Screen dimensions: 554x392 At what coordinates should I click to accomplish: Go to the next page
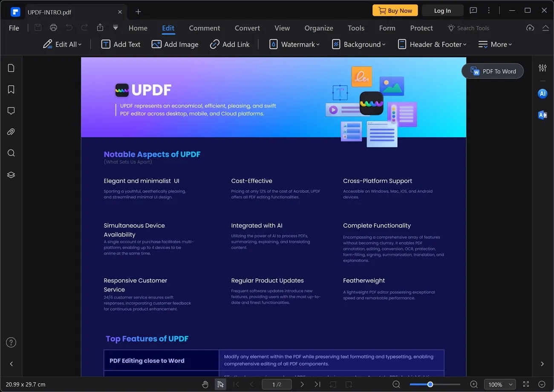pyautogui.click(x=302, y=384)
